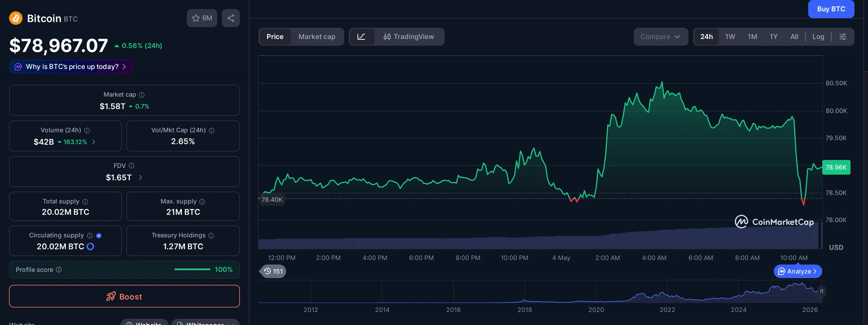Open info icon next to Circulating supply
Screen dimensions: 868x325
click(90, 235)
